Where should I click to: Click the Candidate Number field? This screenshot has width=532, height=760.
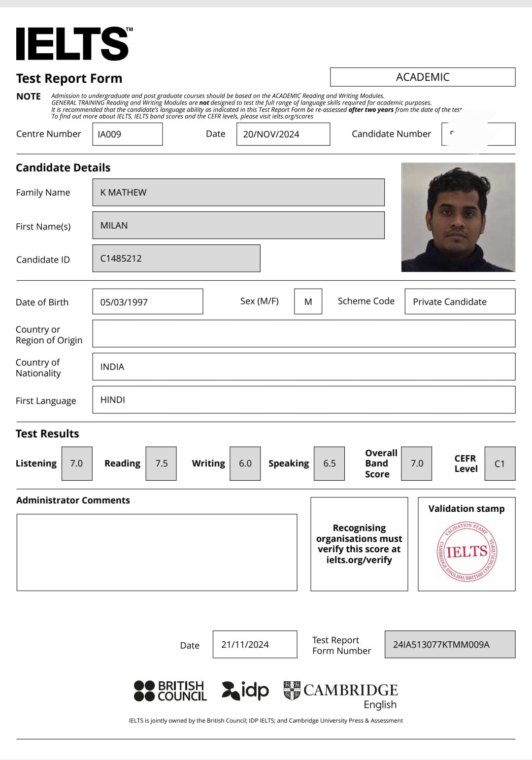click(x=478, y=134)
